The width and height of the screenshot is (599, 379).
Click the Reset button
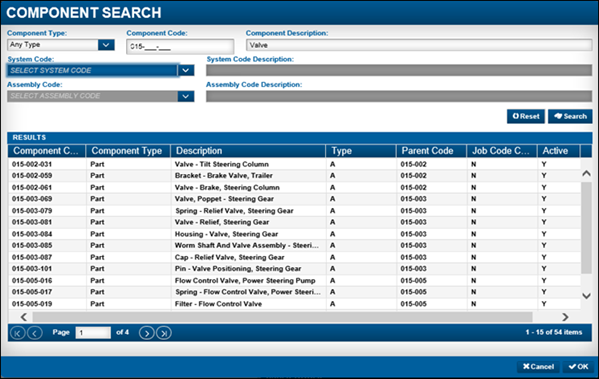tap(526, 116)
